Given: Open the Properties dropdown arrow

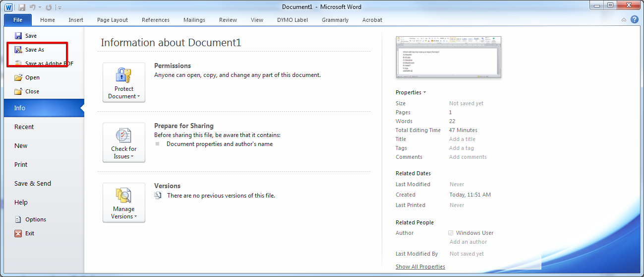Looking at the screenshot, I should pyautogui.click(x=424, y=92).
